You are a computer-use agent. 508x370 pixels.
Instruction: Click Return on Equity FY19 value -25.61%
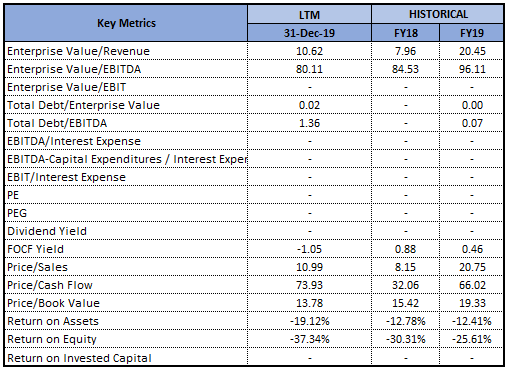click(x=472, y=339)
